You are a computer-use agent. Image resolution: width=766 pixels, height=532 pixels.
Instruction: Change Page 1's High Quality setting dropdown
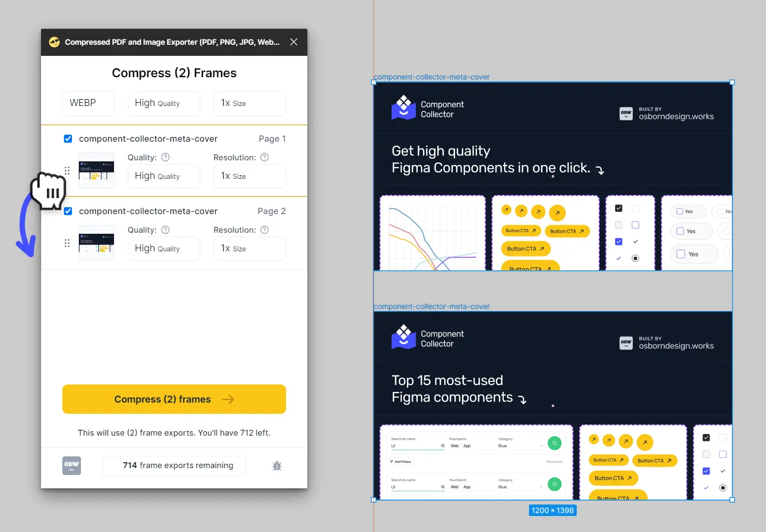164,176
